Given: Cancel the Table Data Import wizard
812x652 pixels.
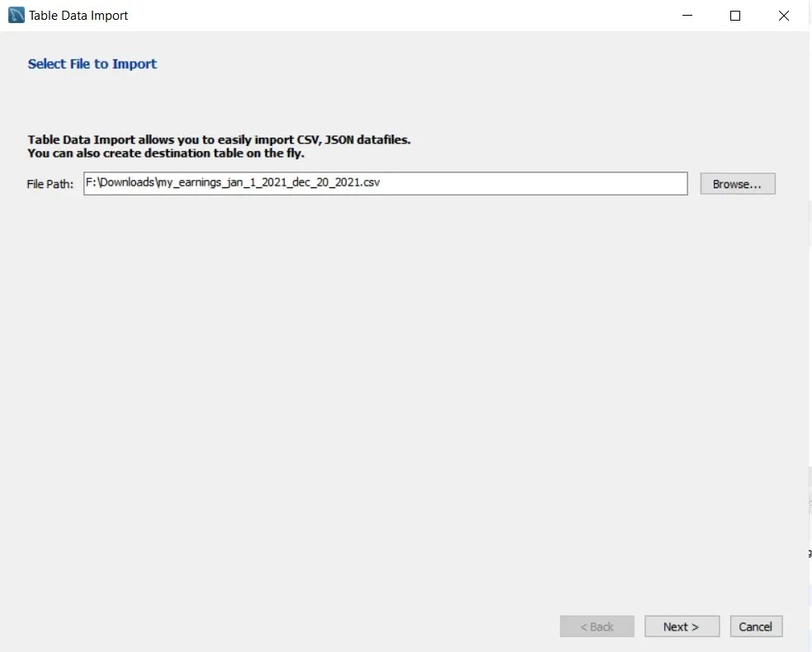Looking at the screenshot, I should coord(755,626).
